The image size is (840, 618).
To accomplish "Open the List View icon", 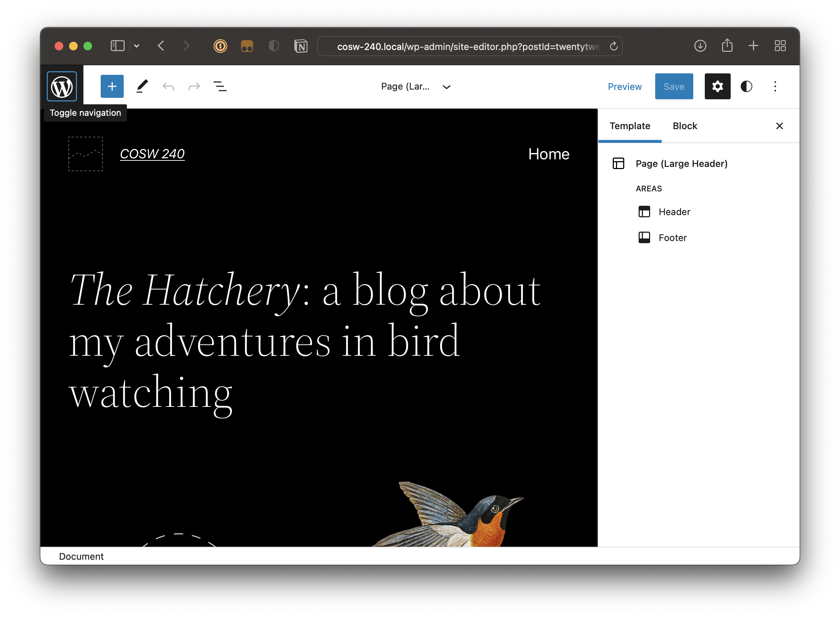I will pyautogui.click(x=220, y=86).
